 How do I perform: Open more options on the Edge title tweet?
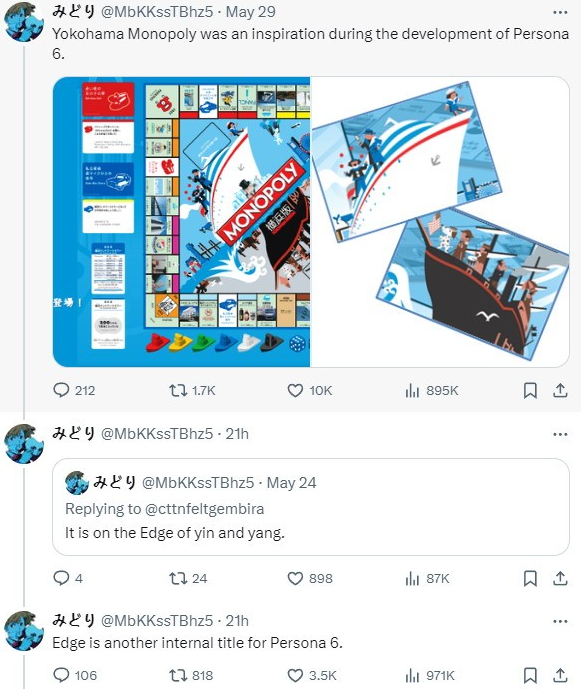coord(560,621)
